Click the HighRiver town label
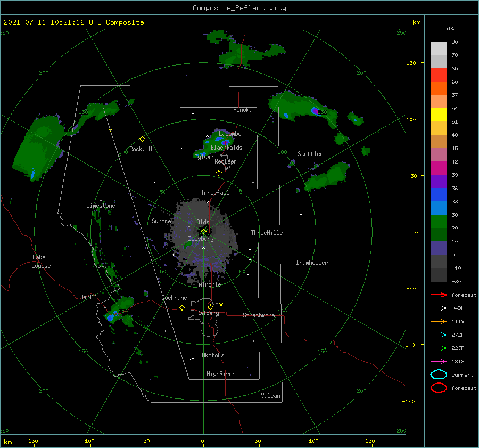This screenshot has width=479, height=448. pyautogui.click(x=221, y=374)
